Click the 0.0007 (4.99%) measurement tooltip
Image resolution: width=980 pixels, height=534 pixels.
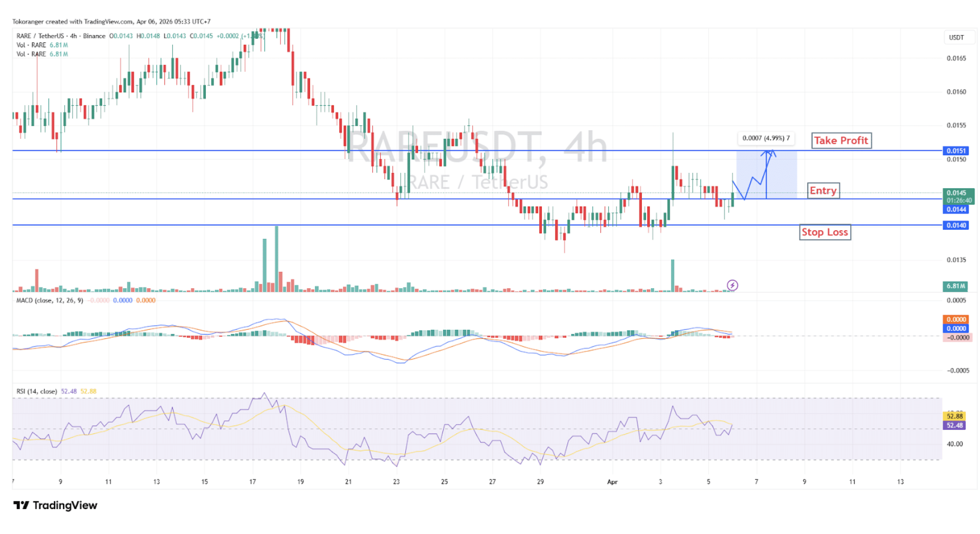(x=766, y=138)
